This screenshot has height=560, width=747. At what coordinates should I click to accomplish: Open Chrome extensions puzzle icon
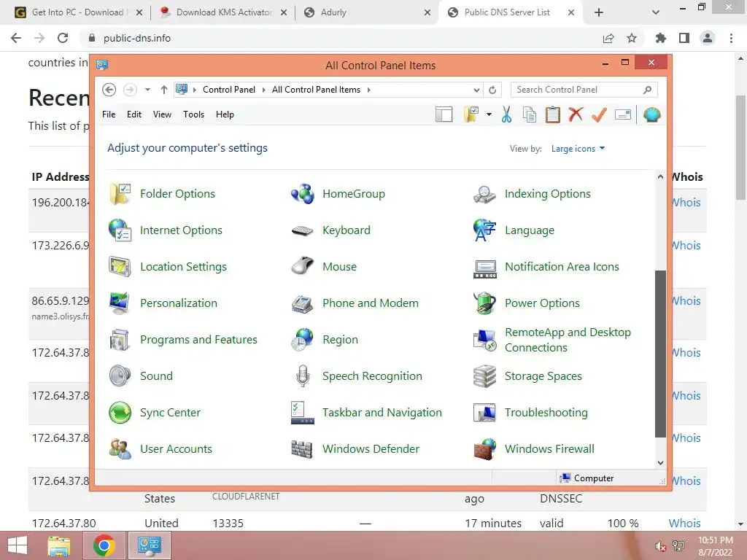[661, 38]
